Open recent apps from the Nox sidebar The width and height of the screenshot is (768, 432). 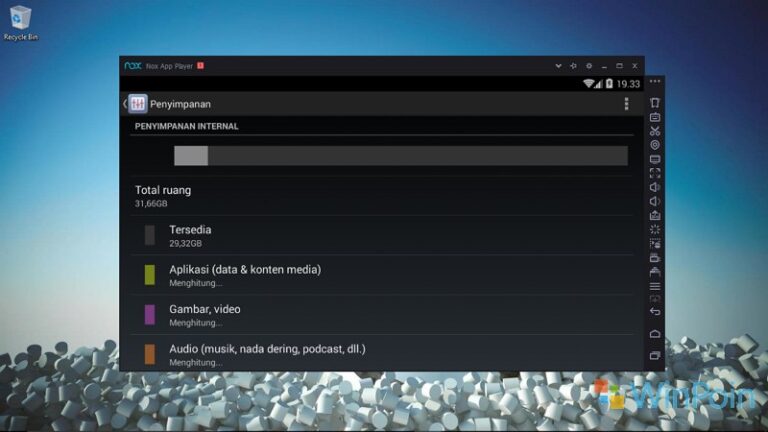655,355
